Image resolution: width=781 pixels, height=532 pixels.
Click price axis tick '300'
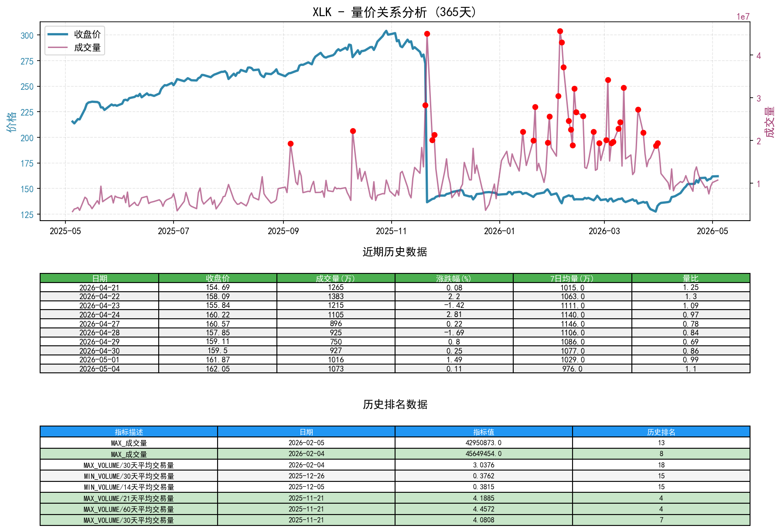[27, 36]
